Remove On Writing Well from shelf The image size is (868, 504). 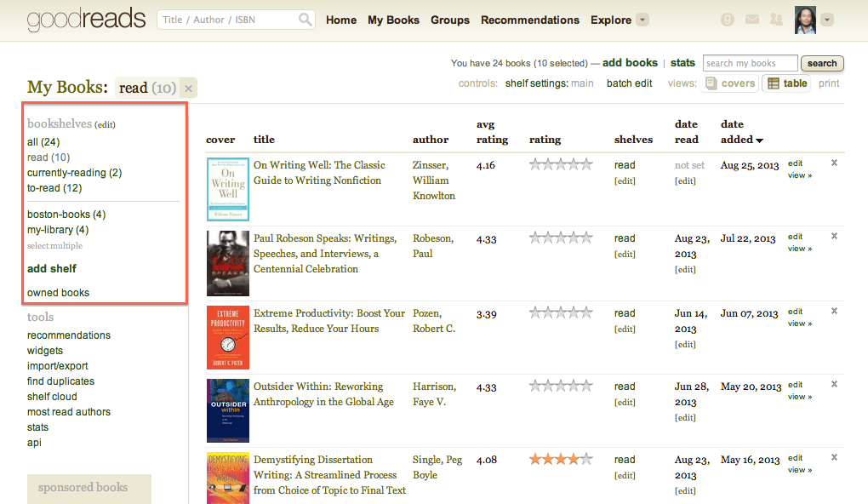pyautogui.click(x=834, y=163)
